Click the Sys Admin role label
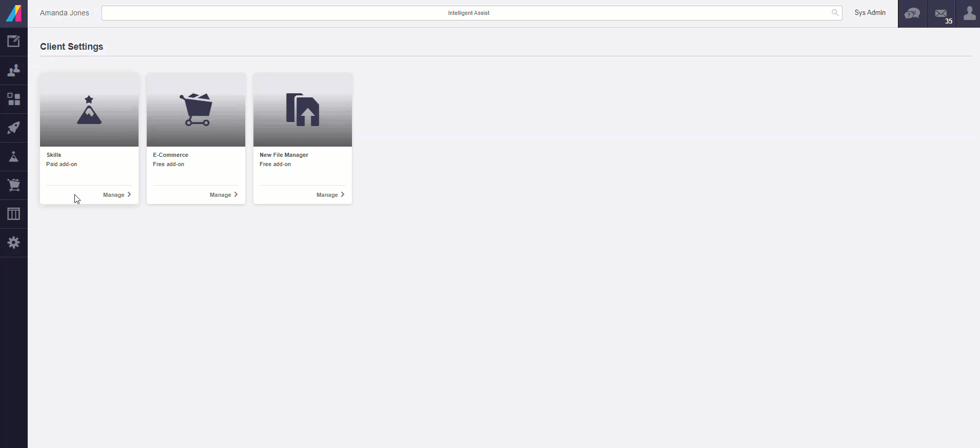The width and height of the screenshot is (980, 448). 870,13
